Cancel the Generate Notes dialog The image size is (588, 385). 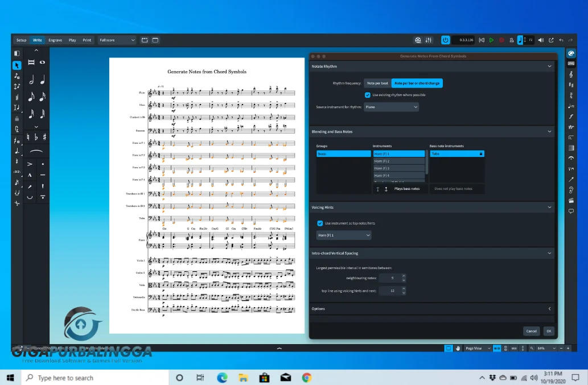[x=531, y=331]
